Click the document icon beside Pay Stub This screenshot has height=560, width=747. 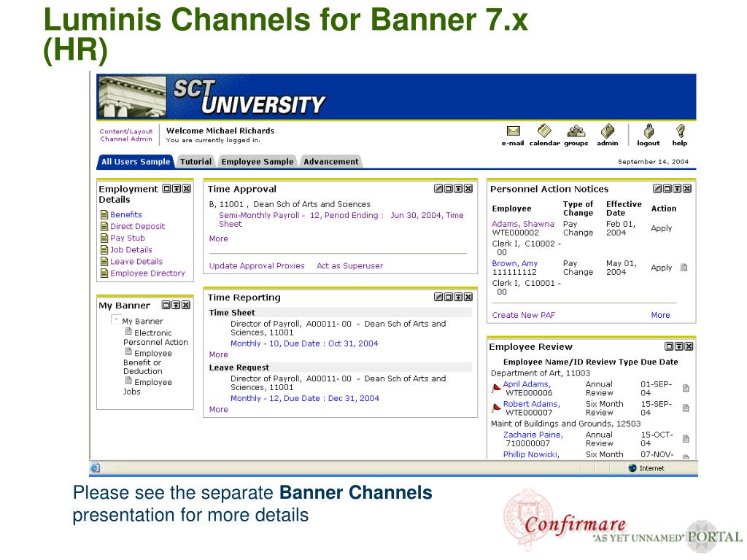pyautogui.click(x=104, y=238)
